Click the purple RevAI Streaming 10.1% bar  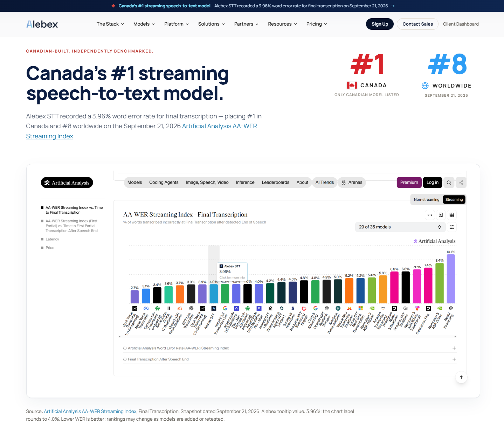[x=451, y=279]
